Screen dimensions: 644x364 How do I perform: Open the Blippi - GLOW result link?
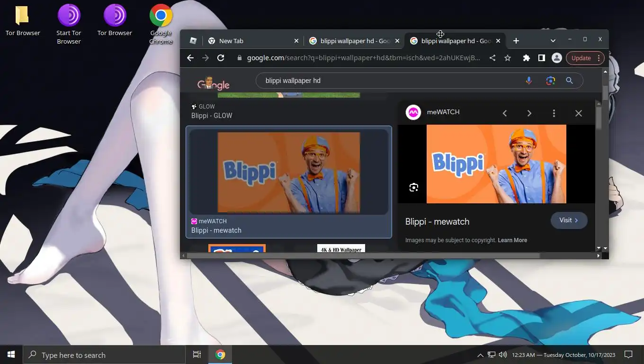coord(212,116)
